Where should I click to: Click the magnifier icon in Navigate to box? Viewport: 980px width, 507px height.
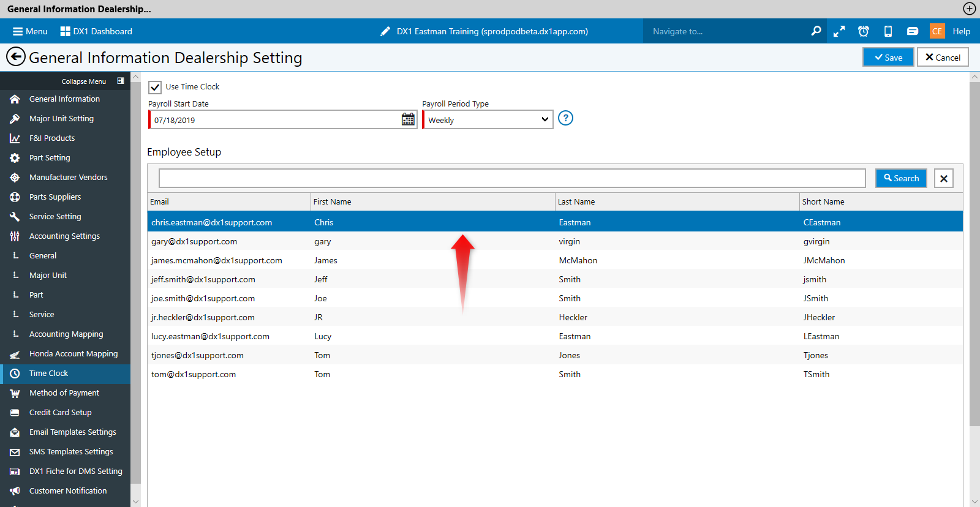click(x=816, y=31)
